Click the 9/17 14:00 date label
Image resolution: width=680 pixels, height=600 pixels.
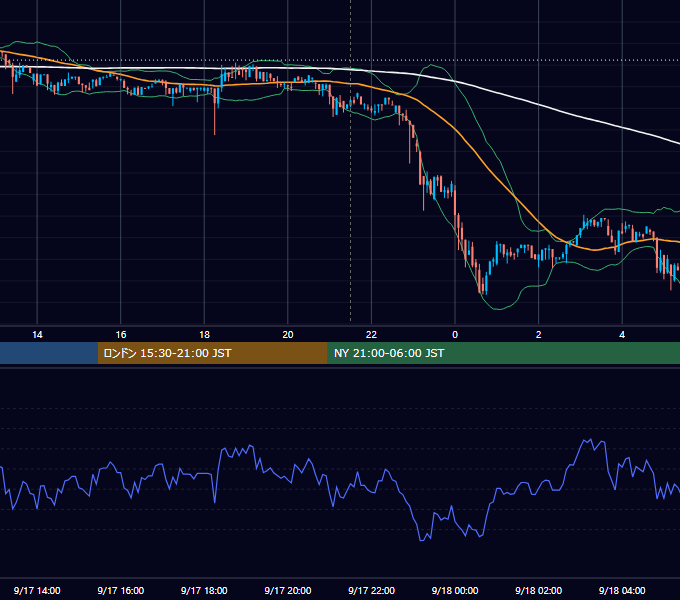(37, 590)
